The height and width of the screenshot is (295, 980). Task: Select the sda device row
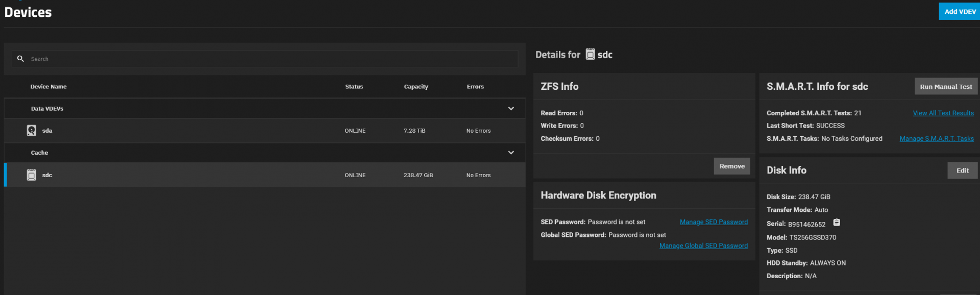click(265, 131)
